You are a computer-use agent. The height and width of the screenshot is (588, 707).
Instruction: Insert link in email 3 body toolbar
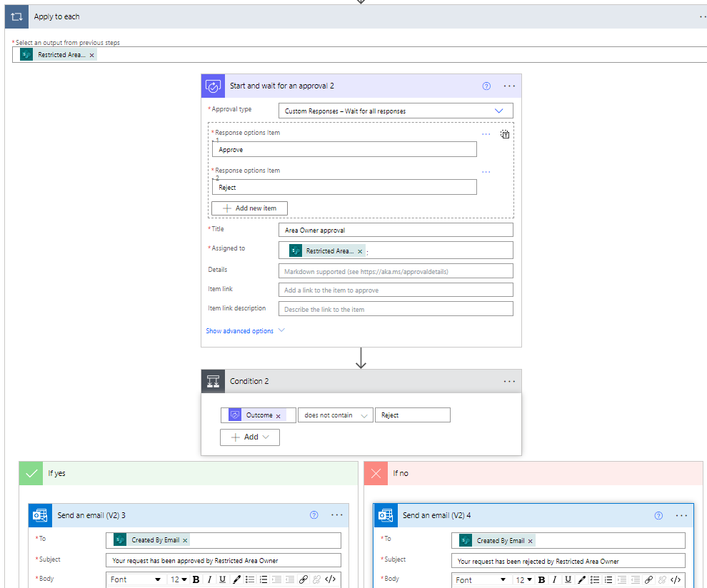(x=304, y=579)
